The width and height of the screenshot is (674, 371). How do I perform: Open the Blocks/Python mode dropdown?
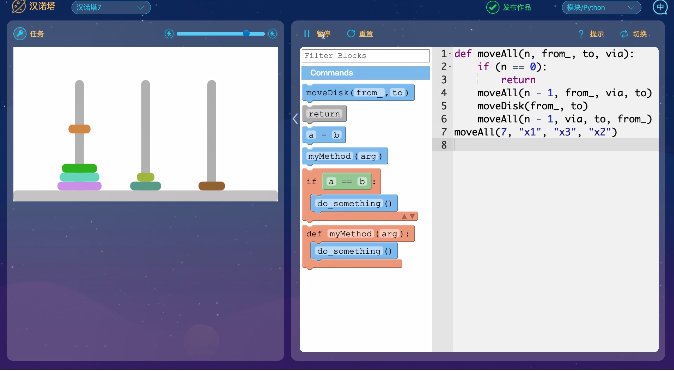(601, 8)
